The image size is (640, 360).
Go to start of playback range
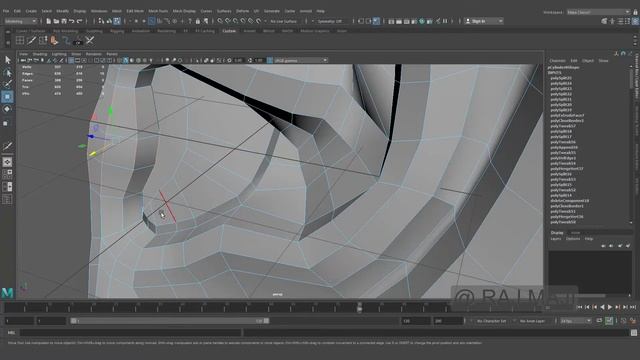click(x=579, y=307)
